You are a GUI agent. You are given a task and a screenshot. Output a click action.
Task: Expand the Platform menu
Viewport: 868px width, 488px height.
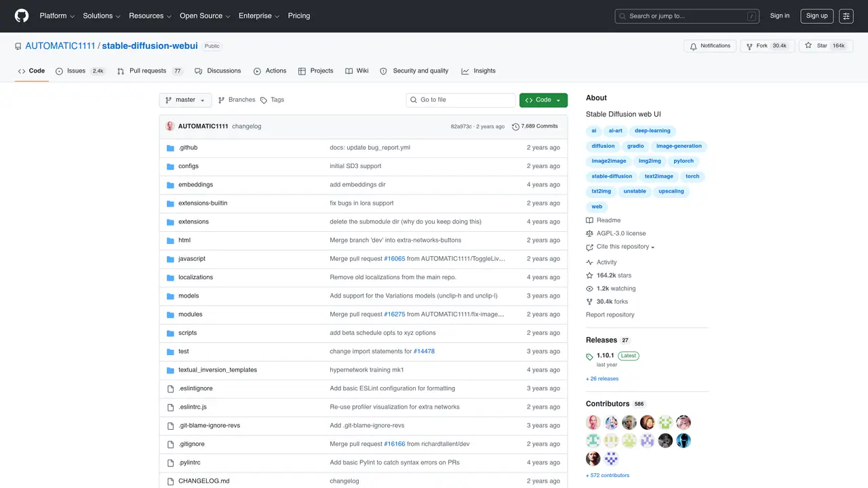click(57, 16)
